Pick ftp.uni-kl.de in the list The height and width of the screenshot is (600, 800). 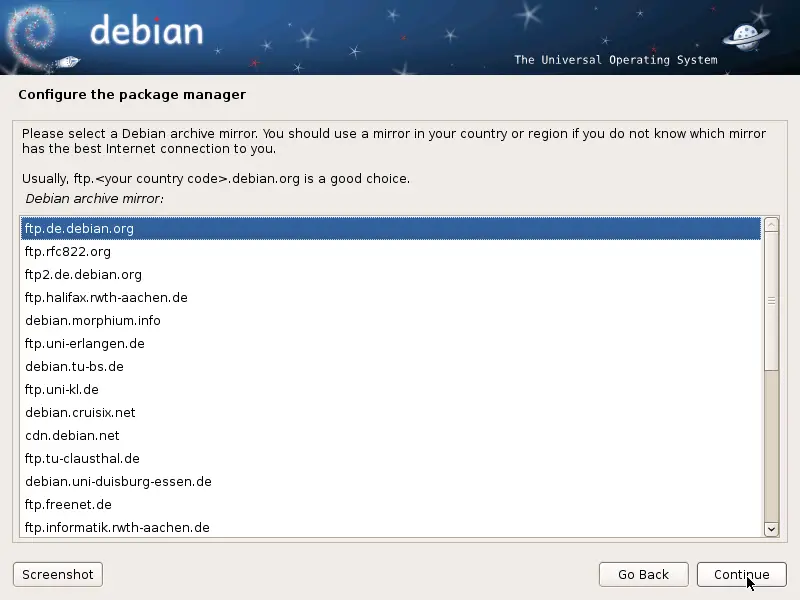tap(391, 389)
